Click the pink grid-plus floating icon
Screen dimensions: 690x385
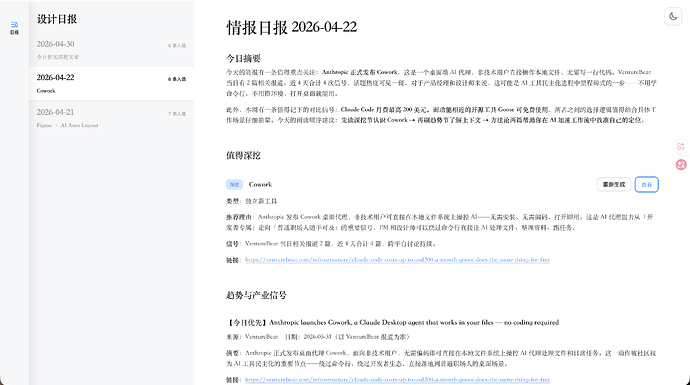(x=681, y=147)
